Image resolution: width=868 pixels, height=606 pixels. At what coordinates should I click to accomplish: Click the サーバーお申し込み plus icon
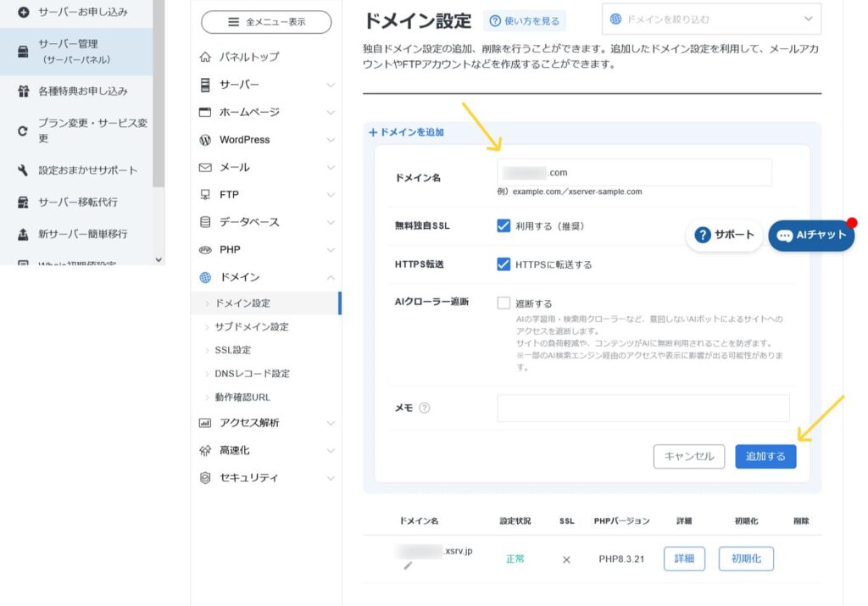coord(23,12)
